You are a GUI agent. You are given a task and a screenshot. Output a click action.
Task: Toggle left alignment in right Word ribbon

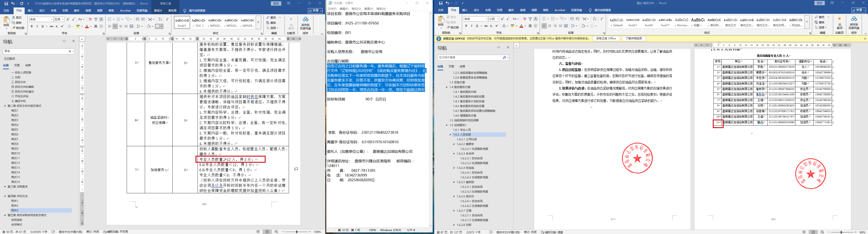(x=544, y=26)
